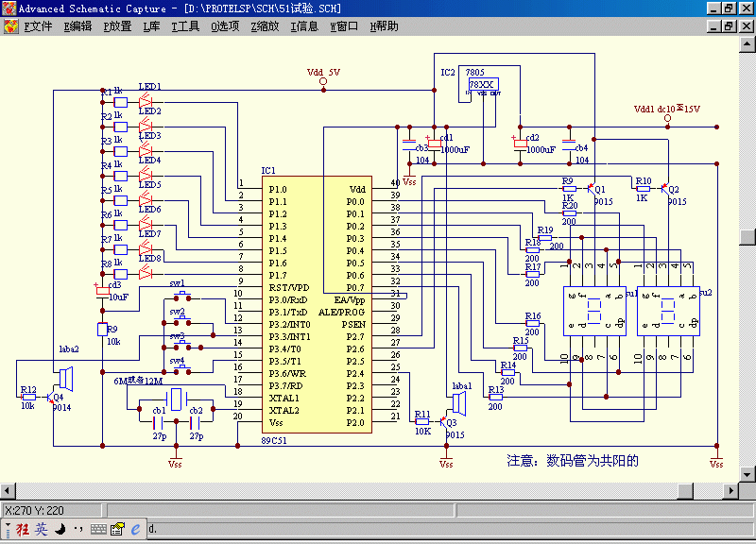Open the 工具 (Tools) menu
756x544 pixels.
(185, 26)
